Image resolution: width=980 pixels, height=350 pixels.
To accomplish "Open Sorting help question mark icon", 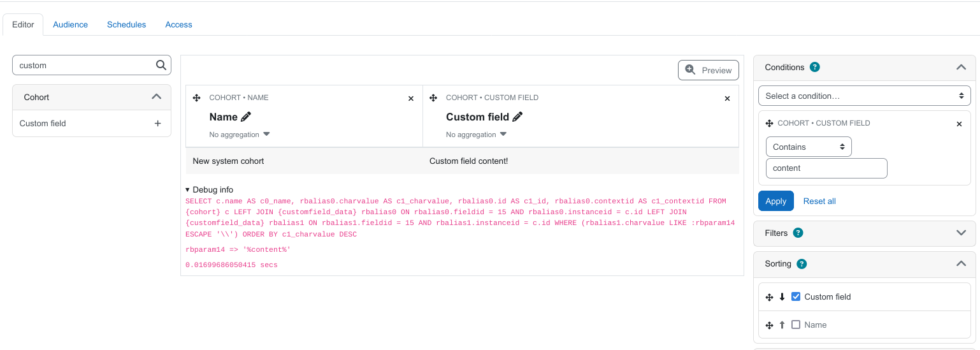I will (802, 264).
